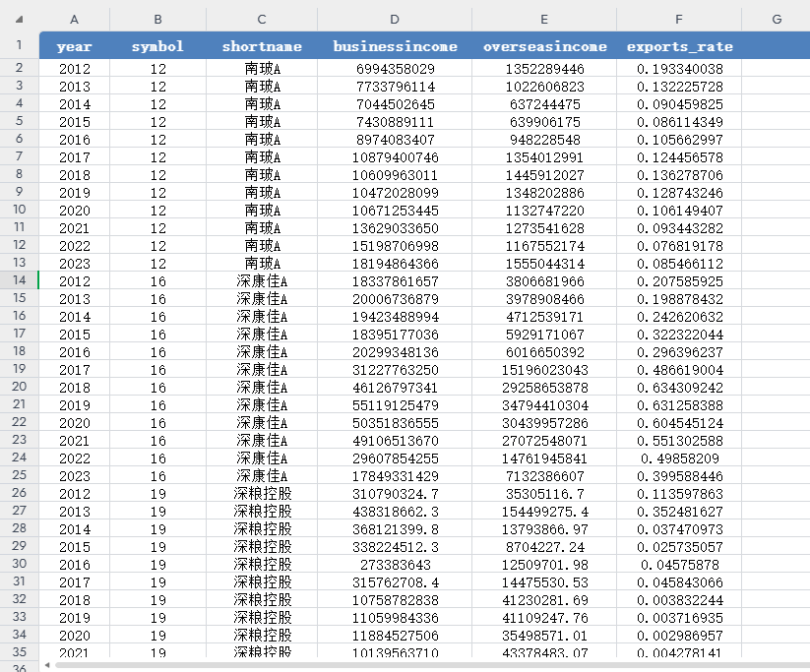
Task: Click cell with value 1167552174
Action: click(544, 246)
